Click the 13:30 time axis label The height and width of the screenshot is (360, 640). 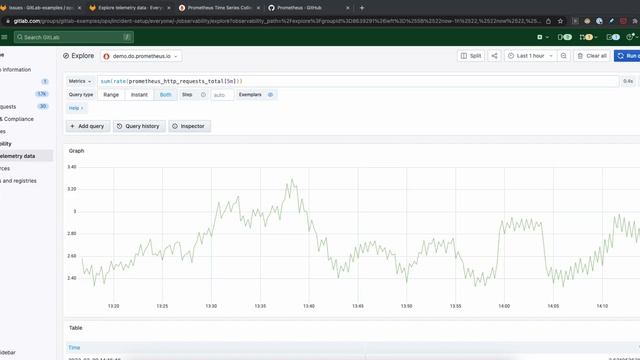tap(211, 306)
